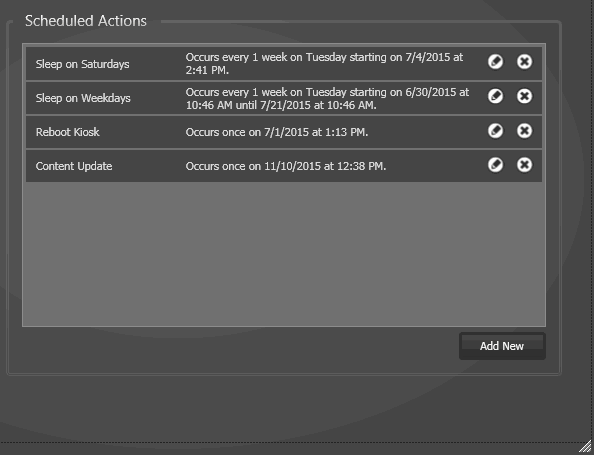
Task: Grab the window resize grip corner
Action: 586,447
